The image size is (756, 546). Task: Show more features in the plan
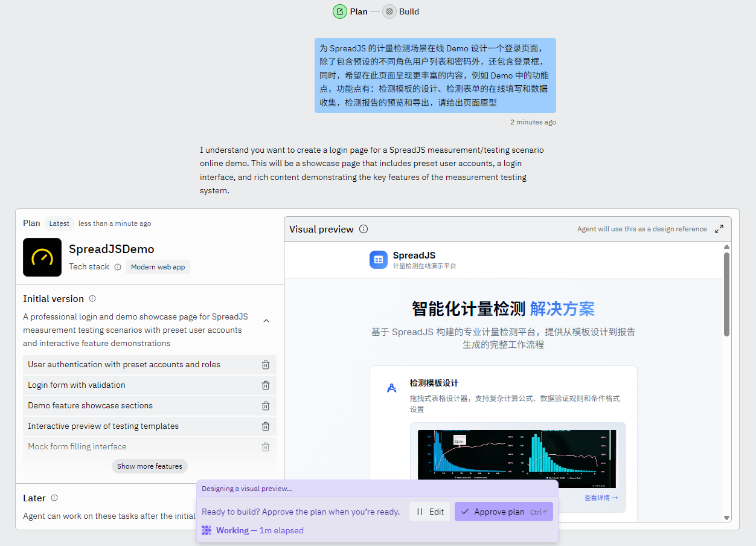click(x=150, y=466)
